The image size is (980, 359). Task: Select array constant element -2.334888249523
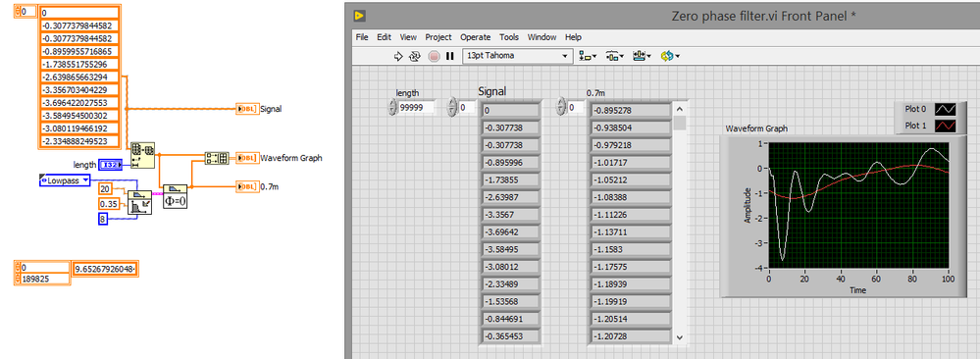[x=79, y=142]
